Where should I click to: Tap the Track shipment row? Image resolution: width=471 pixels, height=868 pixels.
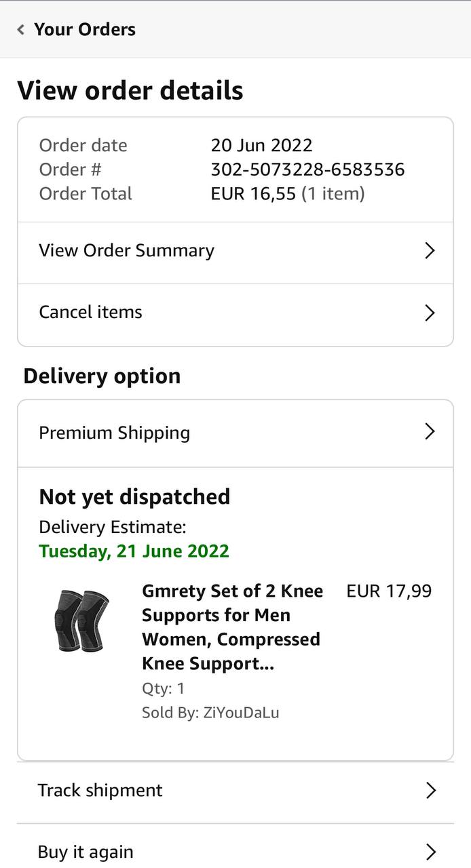[x=100, y=791]
